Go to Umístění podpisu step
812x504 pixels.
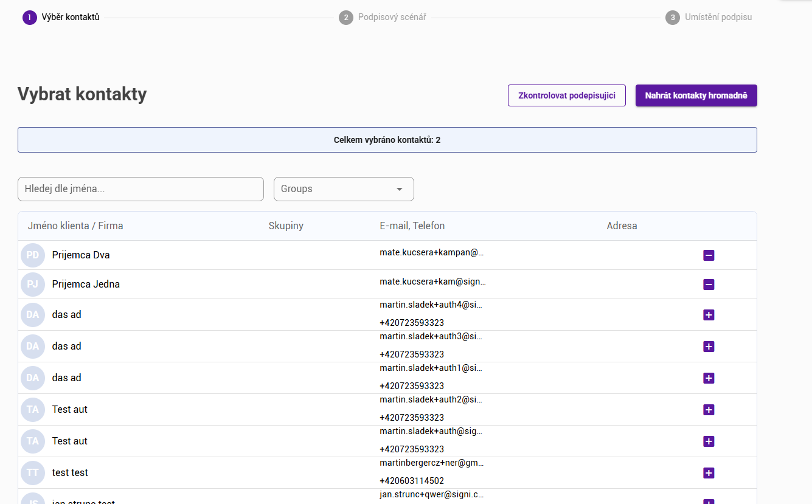point(718,18)
